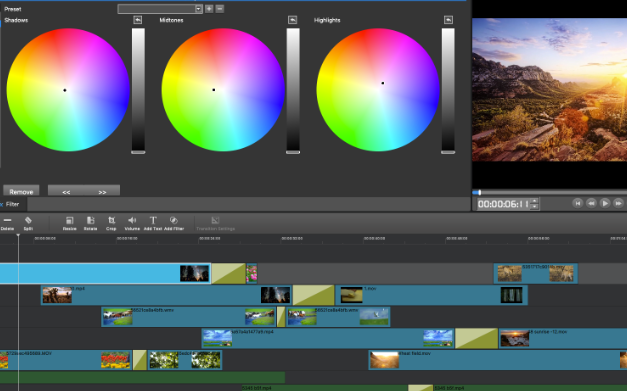Select the tulips .MOV clip
The image size is (627, 391).
point(66,360)
